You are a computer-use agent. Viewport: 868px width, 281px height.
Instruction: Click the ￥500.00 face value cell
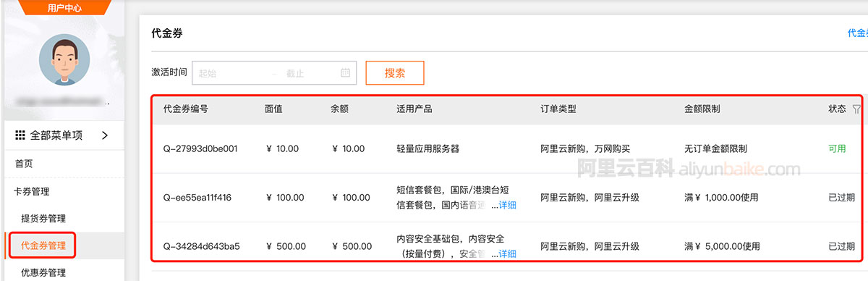point(286,246)
